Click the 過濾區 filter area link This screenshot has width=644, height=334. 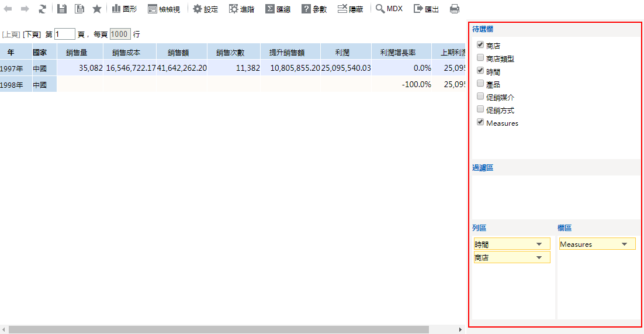click(x=482, y=168)
